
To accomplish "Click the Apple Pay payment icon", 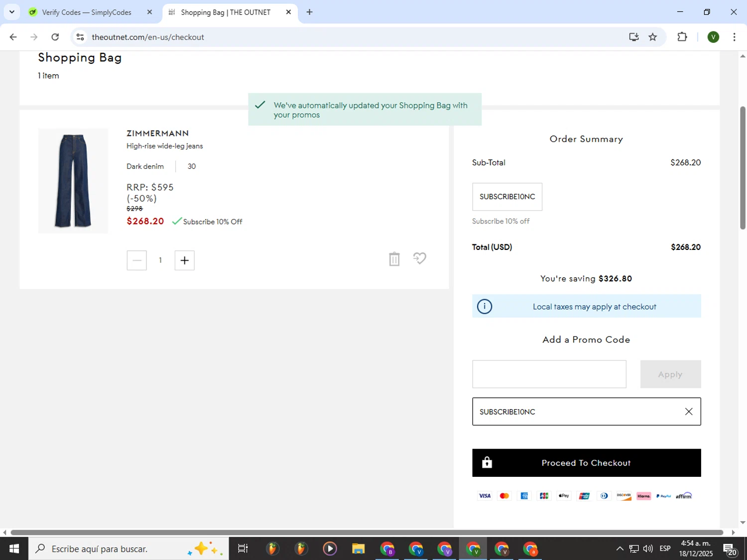I will [564, 496].
